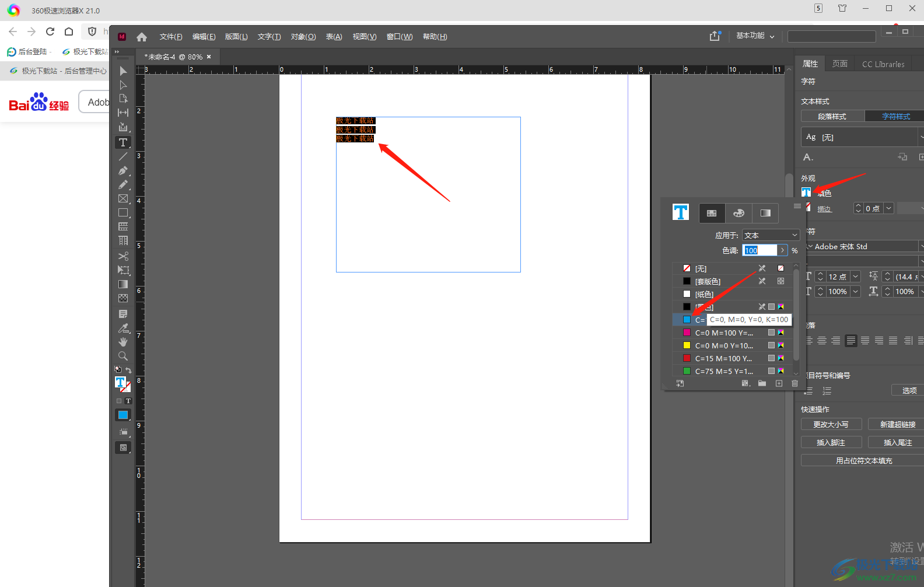Click the new swatch plus icon
The height and width of the screenshot is (587, 924).
[x=779, y=383]
